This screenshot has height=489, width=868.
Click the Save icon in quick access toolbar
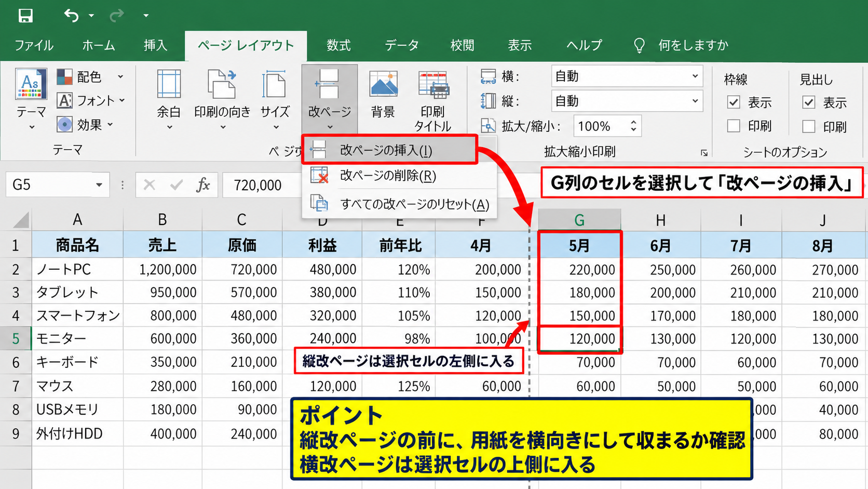(25, 16)
